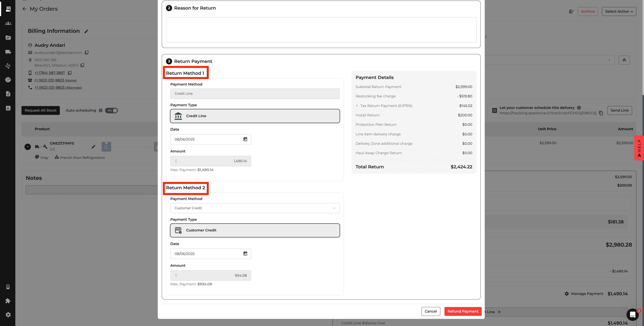644x326 pixels.
Task: Open the calendar icon for Return Method 2 date
Action: [245, 254]
